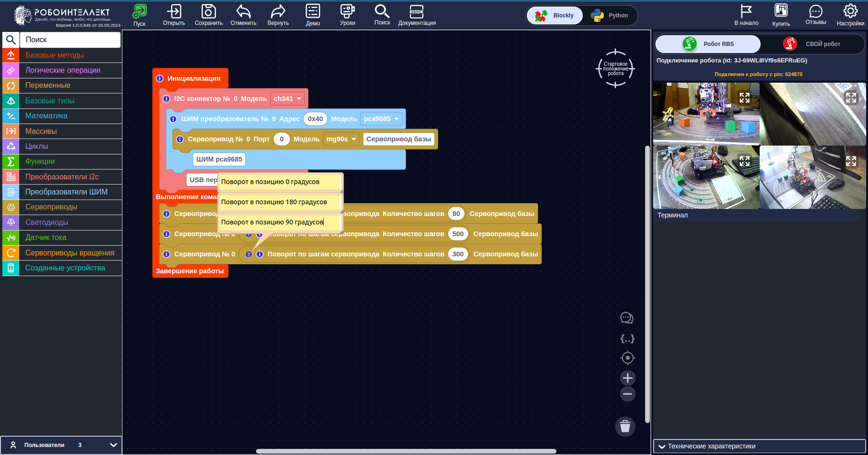Screen dimensions: 868x455
Task: Open pca9685 model dropdown
Action: [x=381, y=119]
